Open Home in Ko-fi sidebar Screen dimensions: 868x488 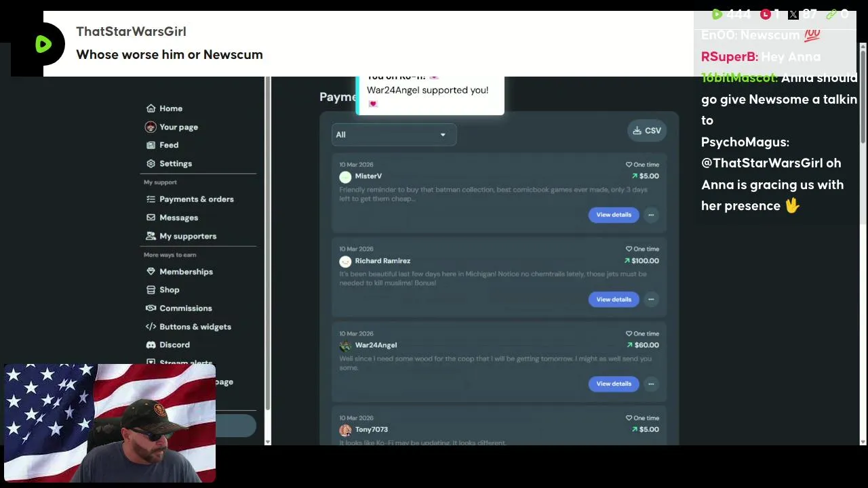pos(164,108)
